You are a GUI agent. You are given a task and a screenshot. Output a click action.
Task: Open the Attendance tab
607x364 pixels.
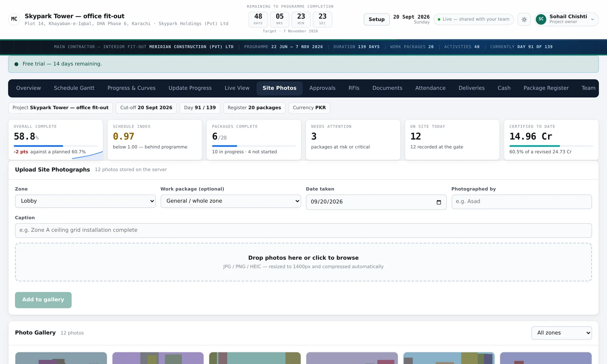[430, 88]
